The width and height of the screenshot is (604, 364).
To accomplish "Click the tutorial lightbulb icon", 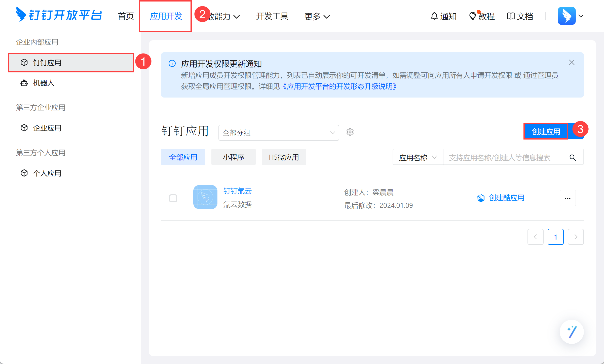I will click(x=472, y=16).
